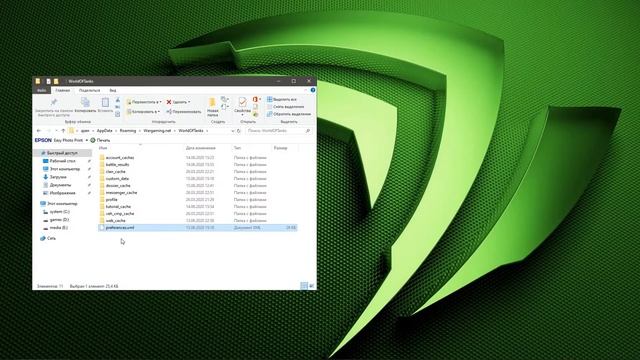Expand the address bar history dropdown
This screenshot has width=640, height=360.
pyautogui.click(x=233, y=131)
